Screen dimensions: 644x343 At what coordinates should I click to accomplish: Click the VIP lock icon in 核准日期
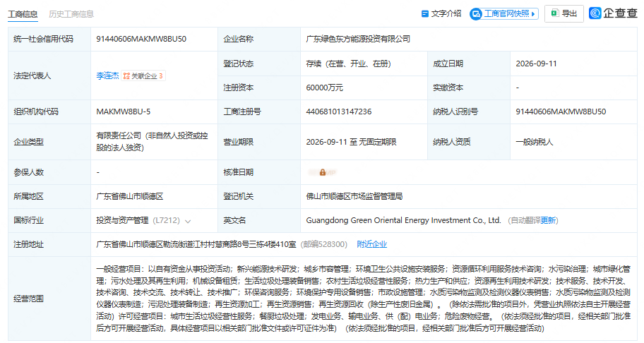click(x=323, y=172)
